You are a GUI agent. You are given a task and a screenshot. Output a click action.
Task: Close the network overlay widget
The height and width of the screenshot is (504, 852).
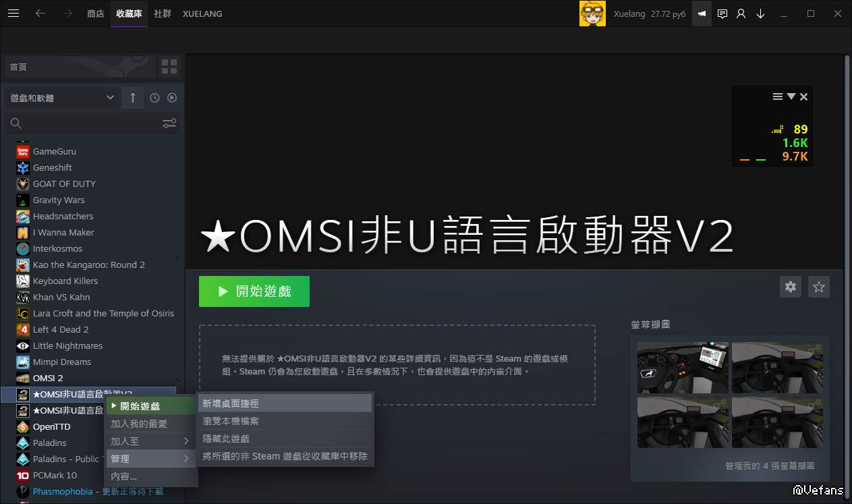pos(803,96)
